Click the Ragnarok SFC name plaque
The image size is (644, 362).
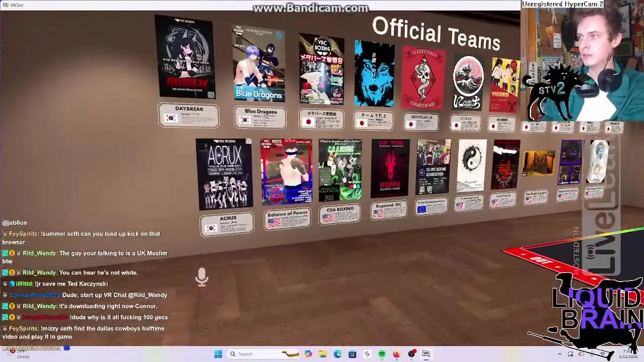point(388,210)
